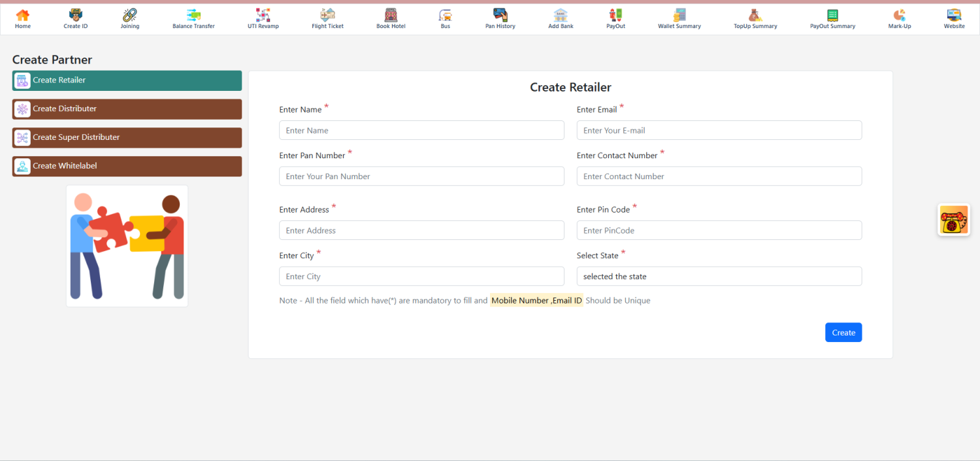Open the Website icon
This screenshot has height=461, width=980.
point(954,14)
